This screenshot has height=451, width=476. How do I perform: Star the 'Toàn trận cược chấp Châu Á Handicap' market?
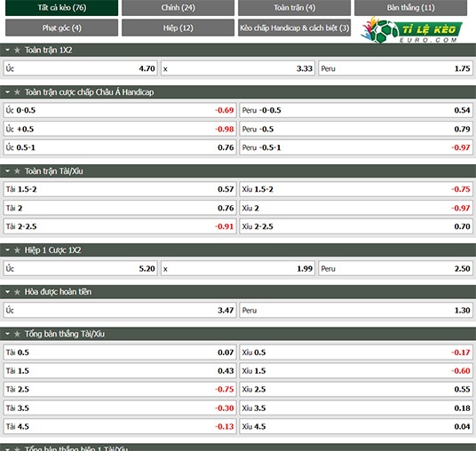pyautogui.click(x=17, y=92)
